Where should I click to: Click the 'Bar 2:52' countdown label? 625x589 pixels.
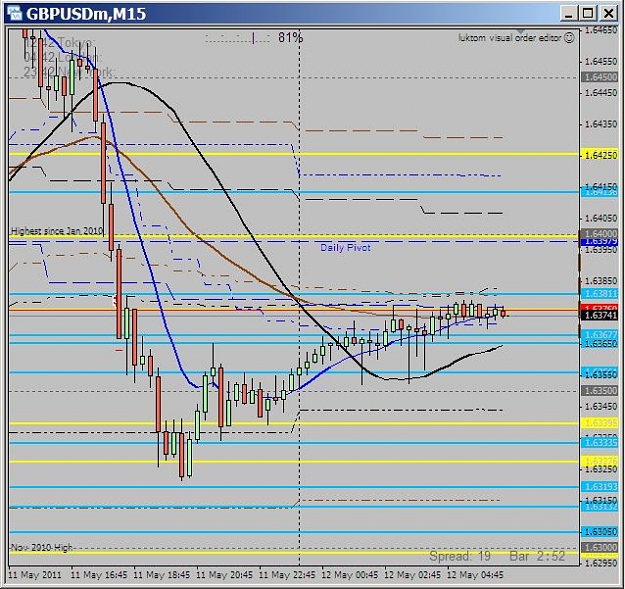pos(537,556)
